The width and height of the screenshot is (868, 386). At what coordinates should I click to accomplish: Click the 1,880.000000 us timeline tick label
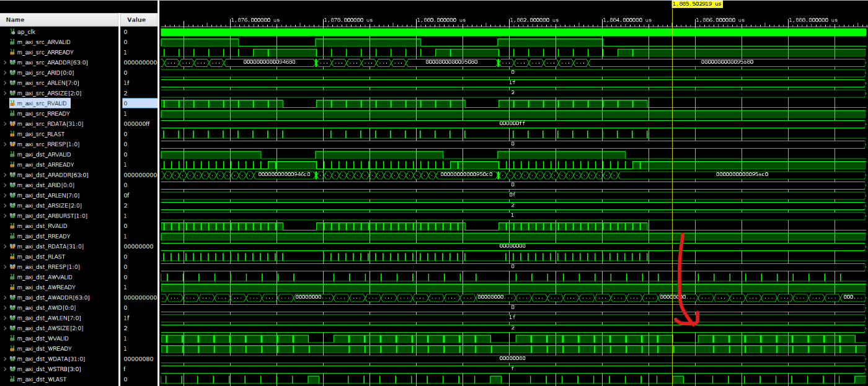coord(441,20)
